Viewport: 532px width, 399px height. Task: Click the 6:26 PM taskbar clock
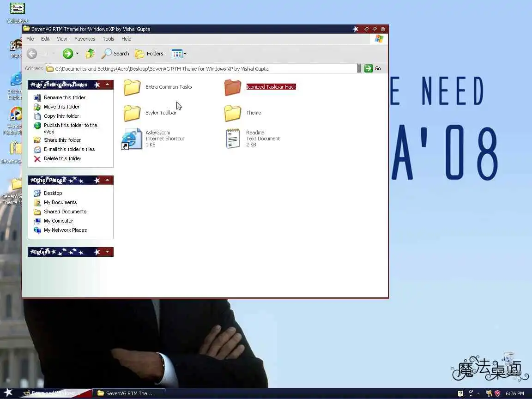(x=515, y=393)
